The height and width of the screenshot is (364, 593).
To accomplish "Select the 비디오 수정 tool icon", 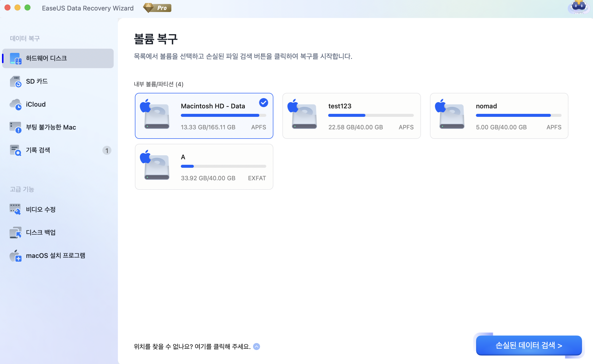I will pos(15,209).
